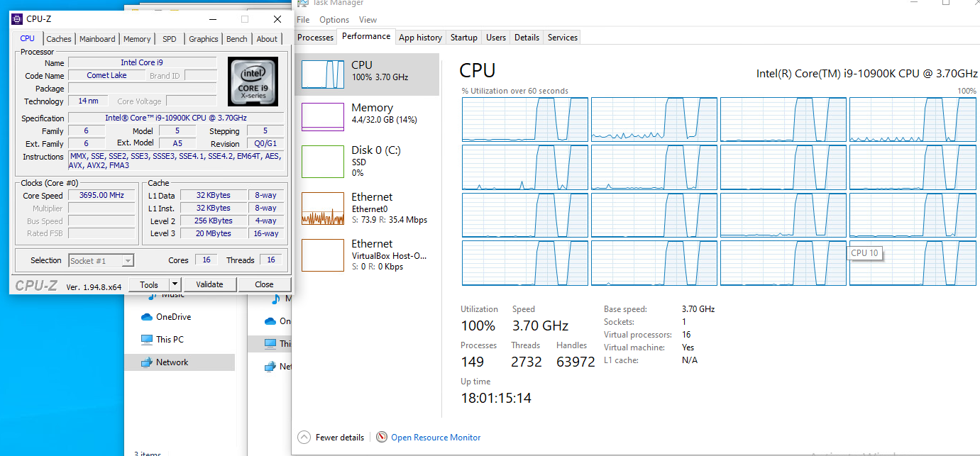Click the icon beside the highlighted Network item
The image size is (980, 456).
[147, 362]
